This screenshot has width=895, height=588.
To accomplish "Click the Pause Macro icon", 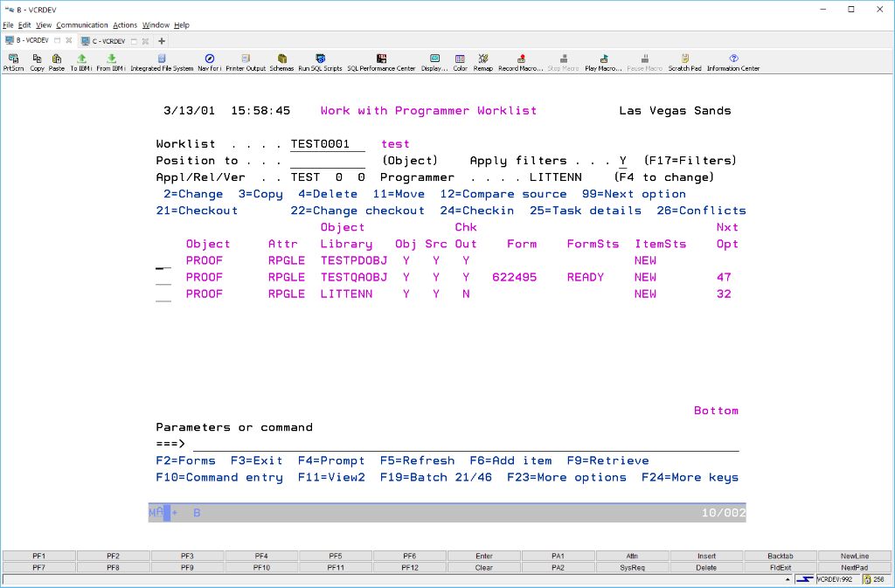I will 644,62.
